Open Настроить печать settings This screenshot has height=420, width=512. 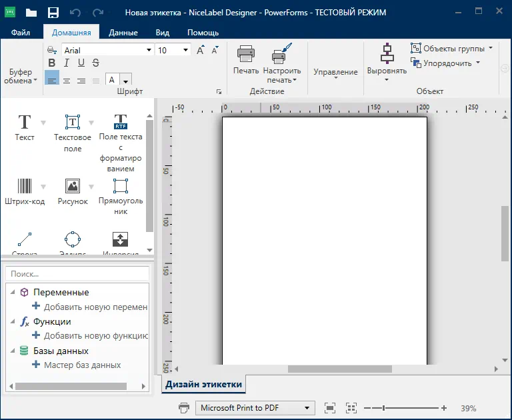point(282,63)
